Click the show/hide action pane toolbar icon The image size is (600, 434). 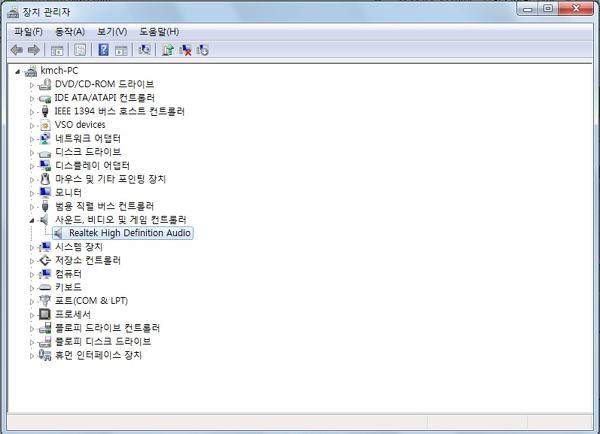point(121,50)
